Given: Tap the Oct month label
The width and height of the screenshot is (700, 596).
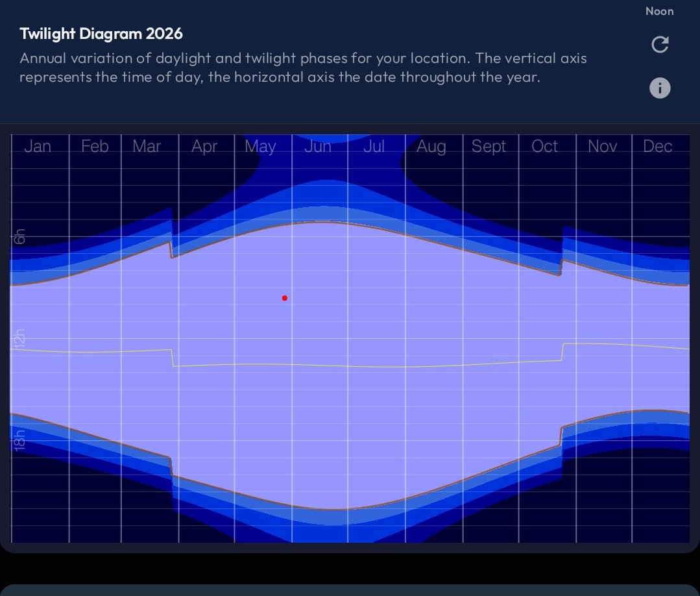Looking at the screenshot, I should click(x=545, y=146).
